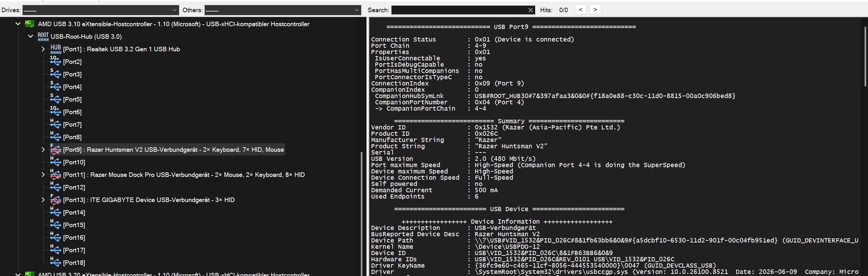Image resolution: width=868 pixels, height=276 pixels.
Task: Select the ITE GIGABYTE Device USB-Verbundgerät row
Action: coord(149,200)
